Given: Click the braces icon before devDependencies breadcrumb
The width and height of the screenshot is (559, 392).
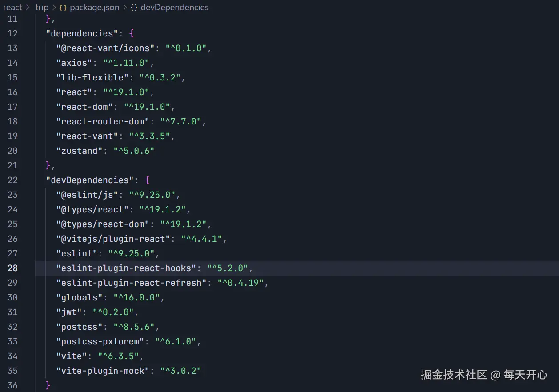Looking at the screenshot, I should click(x=134, y=8).
